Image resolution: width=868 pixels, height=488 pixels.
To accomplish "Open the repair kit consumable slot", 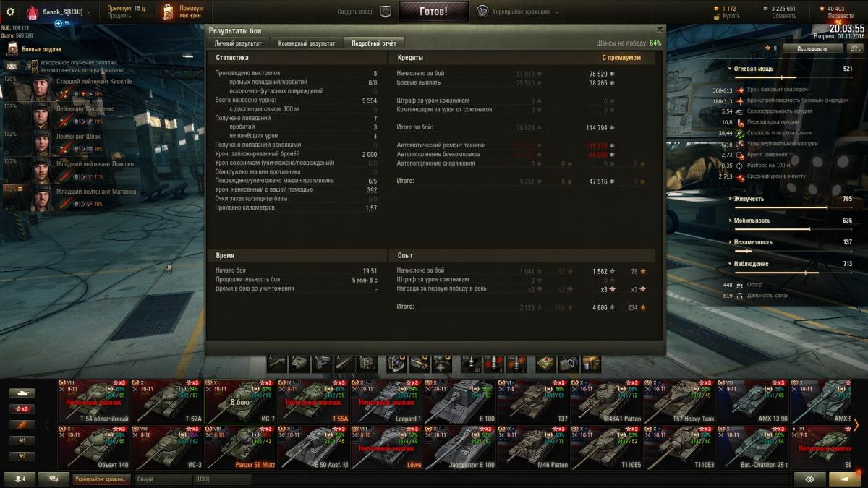I will click(569, 363).
